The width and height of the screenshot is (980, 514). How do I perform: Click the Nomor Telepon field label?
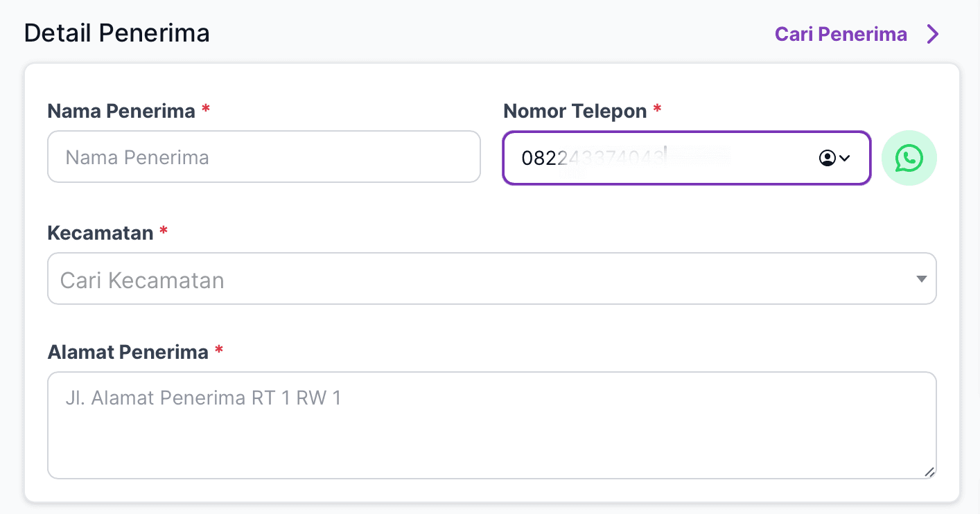click(575, 111)
